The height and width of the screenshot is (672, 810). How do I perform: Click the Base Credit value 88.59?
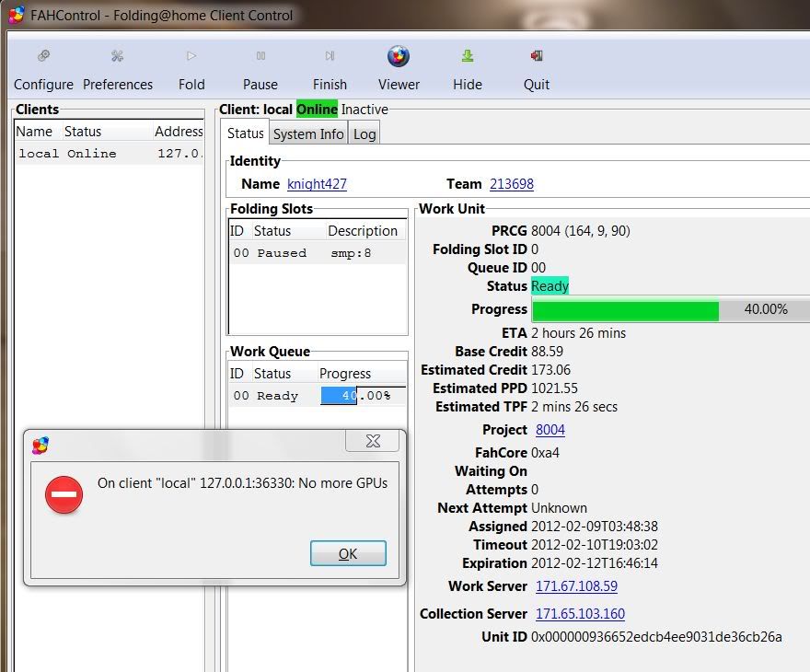[547, 352]
